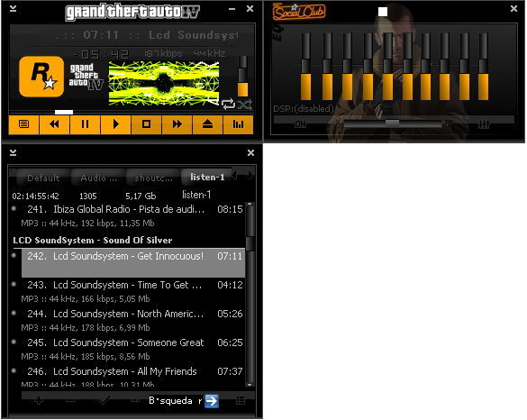Open the playlist button in the player toolbar
Image resolution: width=527 pixels, height=420 pixels.
point(23,124)
